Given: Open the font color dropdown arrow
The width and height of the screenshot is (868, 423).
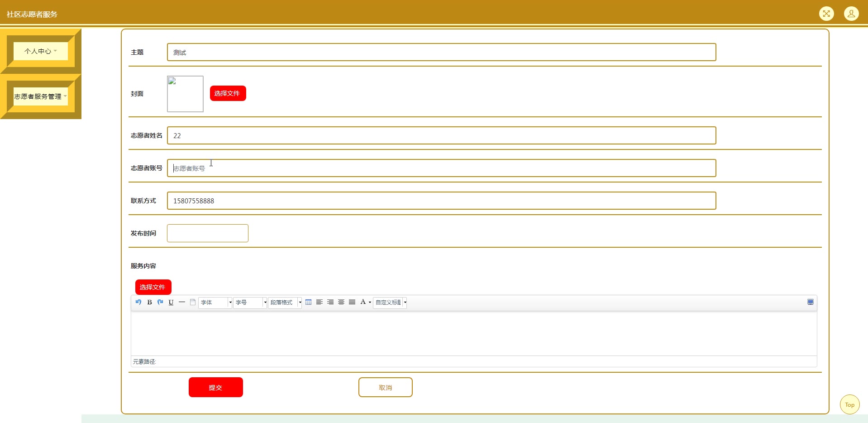Looking at the screenshot, I should [x=370, y=302].
